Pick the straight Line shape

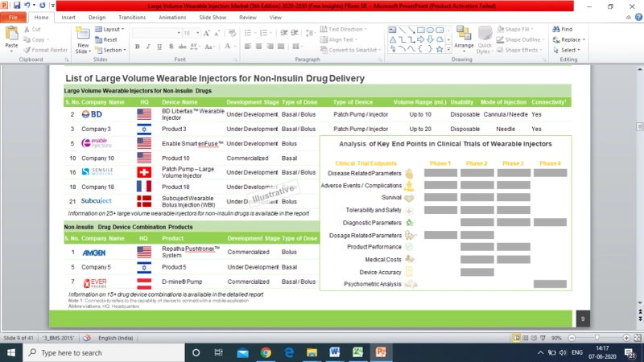(x=402, y=30)
